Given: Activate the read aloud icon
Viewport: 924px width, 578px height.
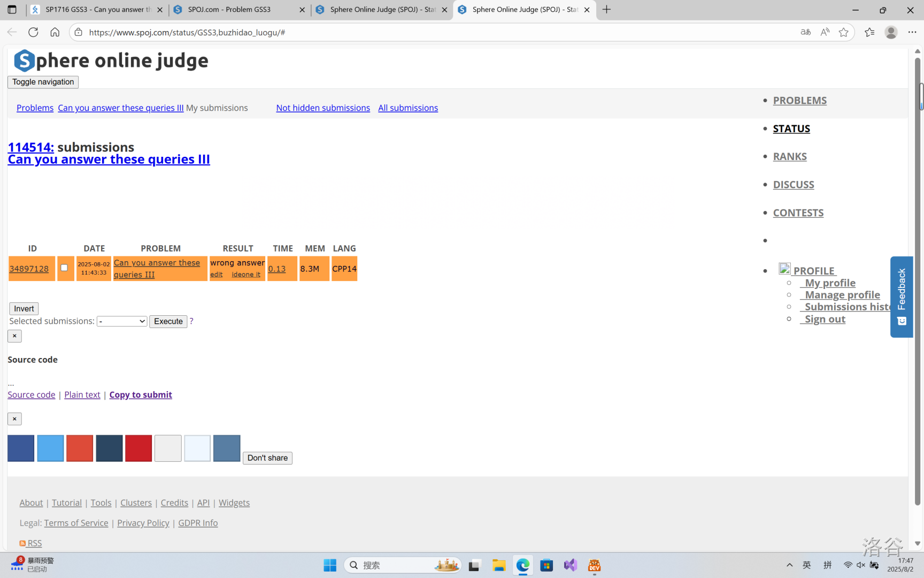Looking at the screenshot, I should pos(825,32).
